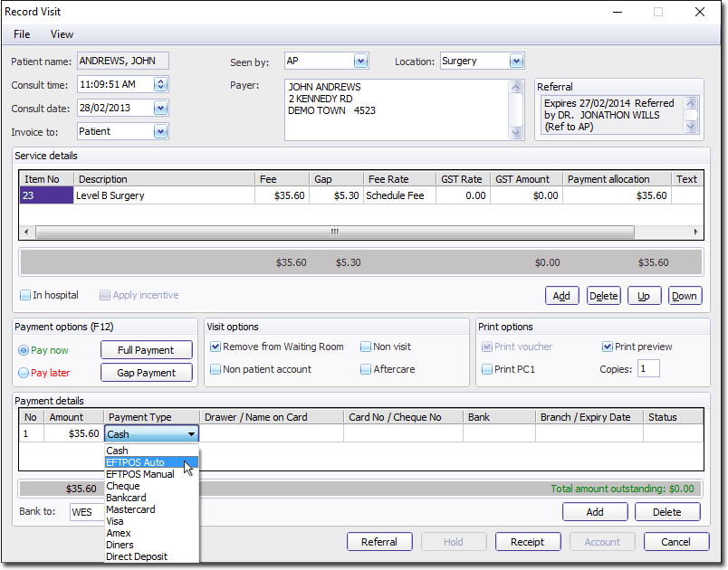728x570 pixels.
Task: Uncheck Remove from Waiting Room
Action: click(216, 347)
